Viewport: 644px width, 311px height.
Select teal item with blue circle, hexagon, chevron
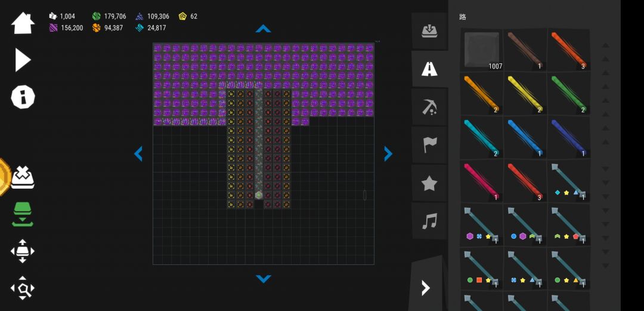pyautogui.click(x=525, y=225)
